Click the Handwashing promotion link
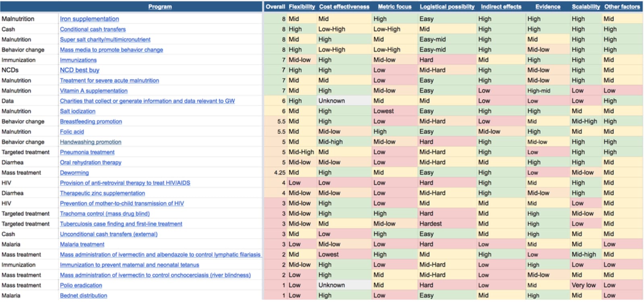 pos(91,142)
